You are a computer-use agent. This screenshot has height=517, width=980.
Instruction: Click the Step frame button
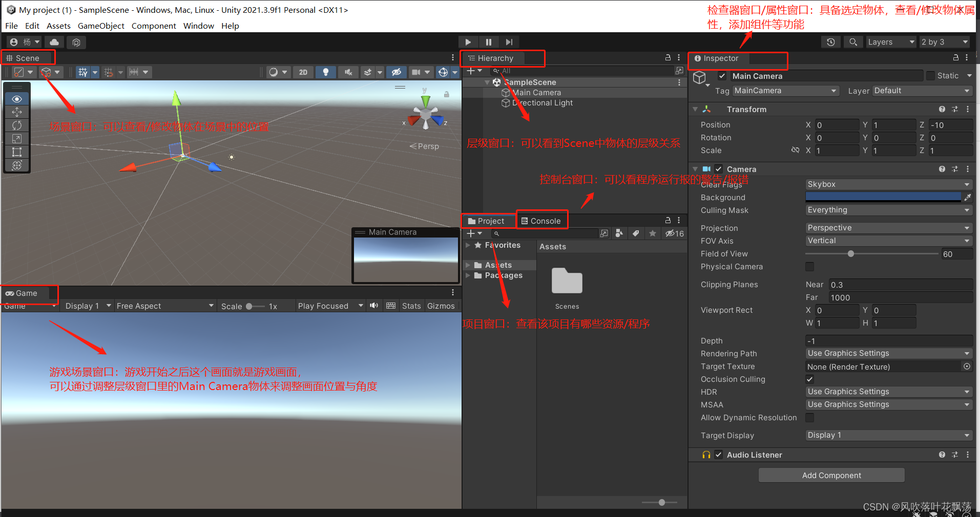coord(509,42)
